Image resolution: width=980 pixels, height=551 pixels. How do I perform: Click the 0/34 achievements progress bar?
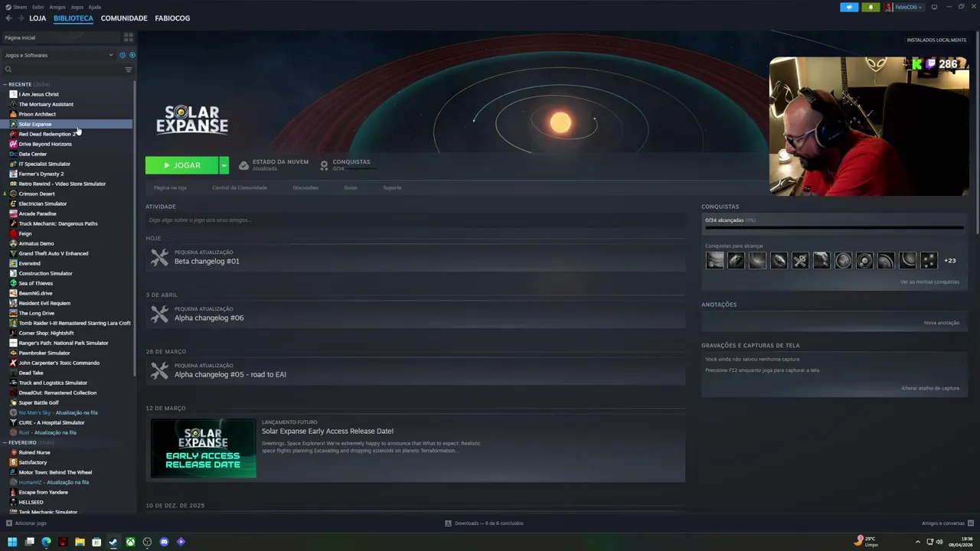(835, 227)
